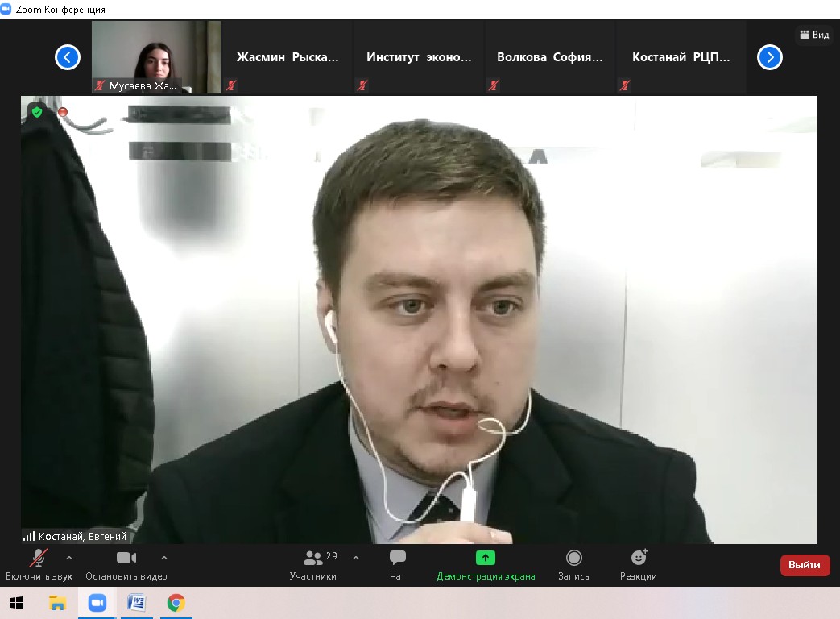This screenshot has width=840, height=619.
Task: Click the signal strength bars beside Костанай, Евгений
Action: click(29, 536)
